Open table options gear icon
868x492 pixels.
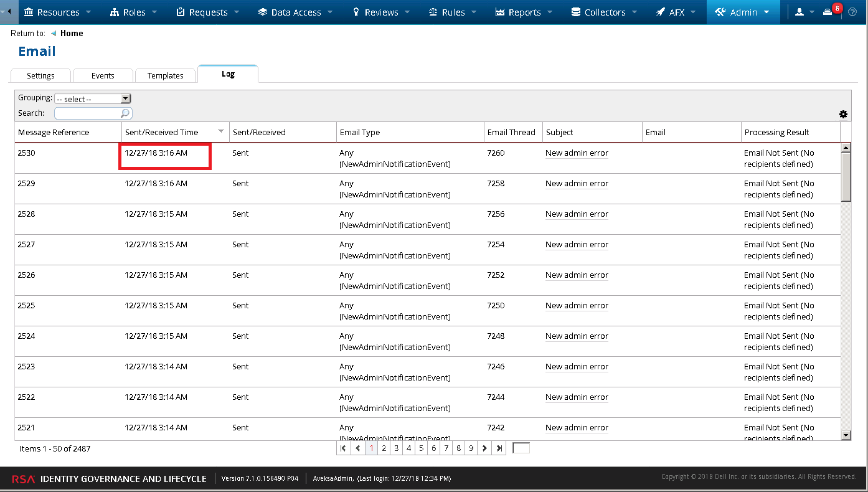tap(843, 114)
